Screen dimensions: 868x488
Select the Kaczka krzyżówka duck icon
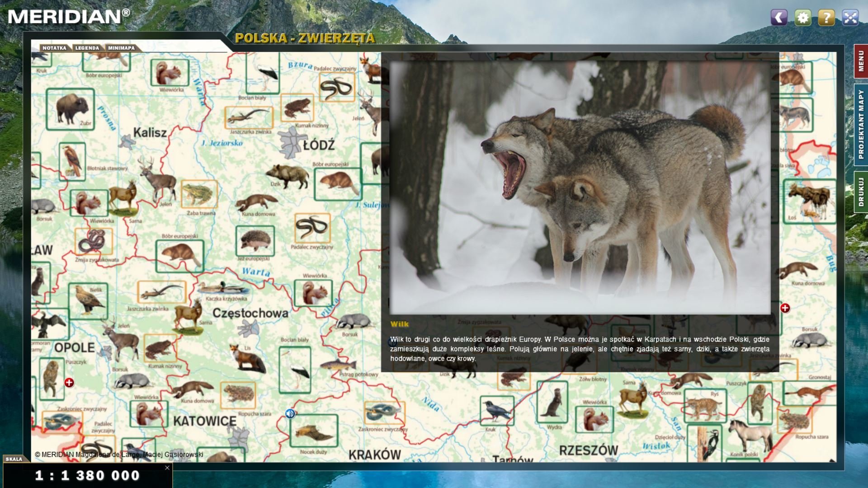[x=223, y=288]
